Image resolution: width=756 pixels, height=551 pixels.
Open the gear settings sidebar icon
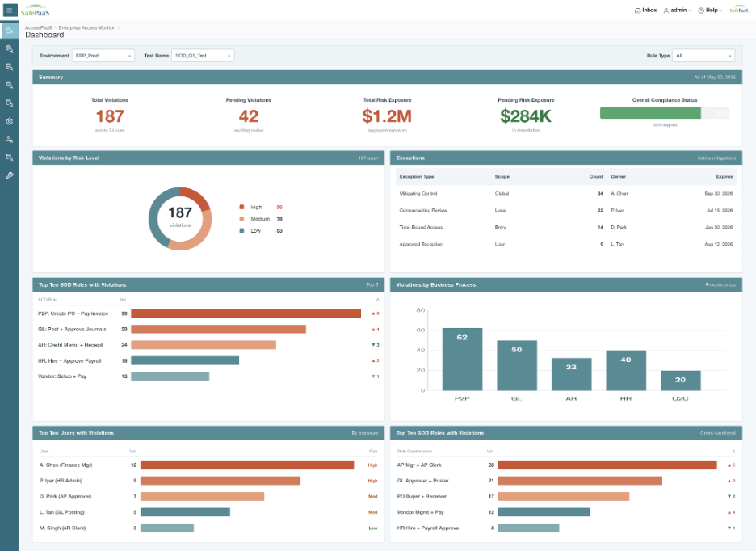pyautogui.click(x=9, y=121)
